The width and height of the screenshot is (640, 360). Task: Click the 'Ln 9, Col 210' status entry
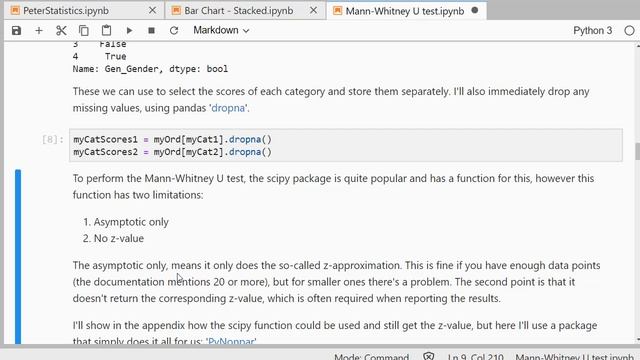coord(476,356)
